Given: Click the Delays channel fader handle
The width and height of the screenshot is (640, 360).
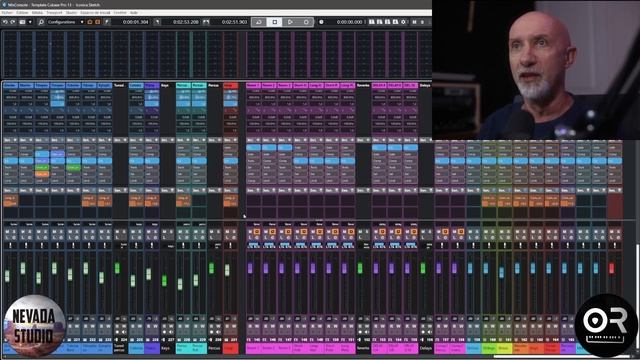Looking at the screenshot, I should [x=423, y=268].
